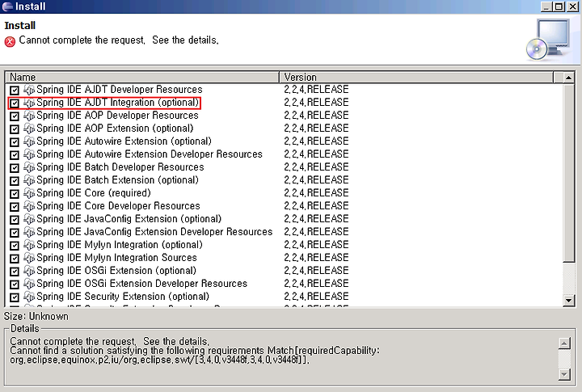
Task: Click feature icon of Spring IDE AOP Developer Resources
Action: (x=29, y=116)
